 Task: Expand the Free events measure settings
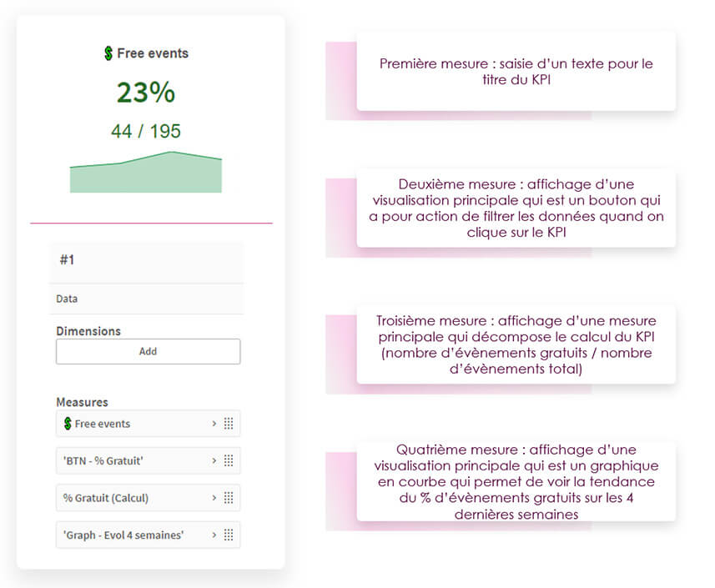click(214, 424)
